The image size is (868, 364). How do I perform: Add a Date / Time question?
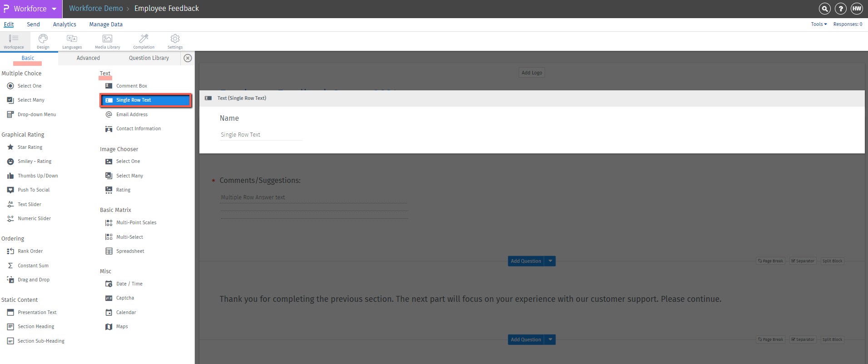[124, 284]
